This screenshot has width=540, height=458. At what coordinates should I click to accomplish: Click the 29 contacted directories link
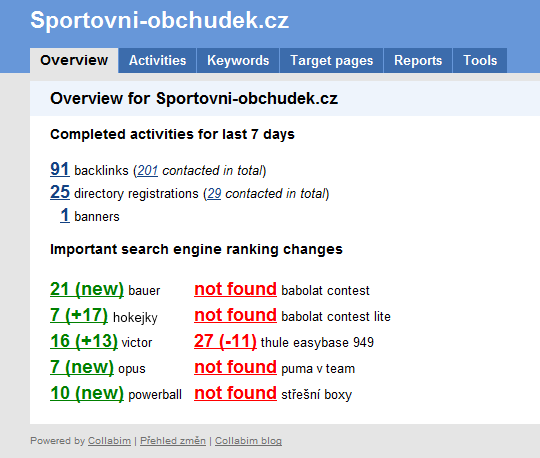tap(214, 194)
